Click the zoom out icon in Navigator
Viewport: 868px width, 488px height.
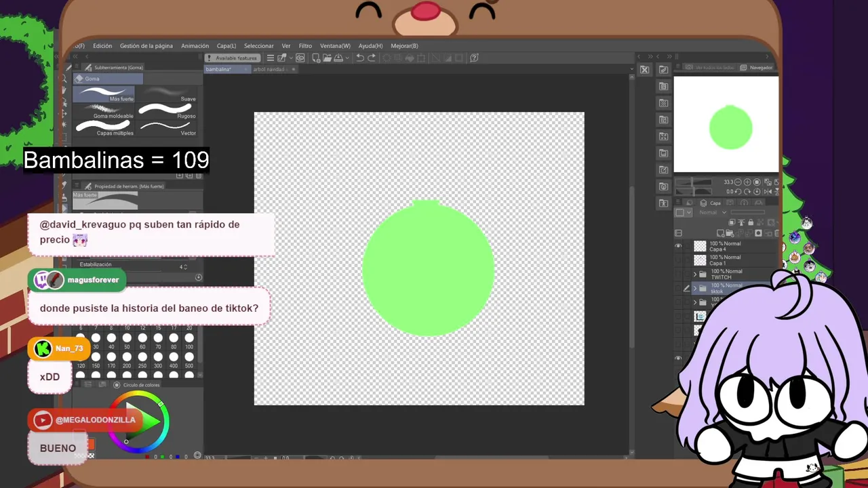(x=738, y=182)
